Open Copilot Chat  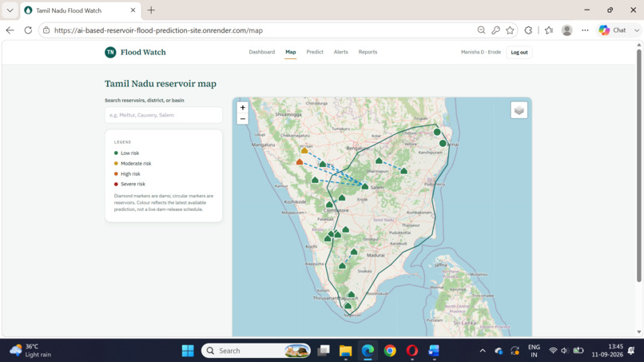click(x=612, y=30)
